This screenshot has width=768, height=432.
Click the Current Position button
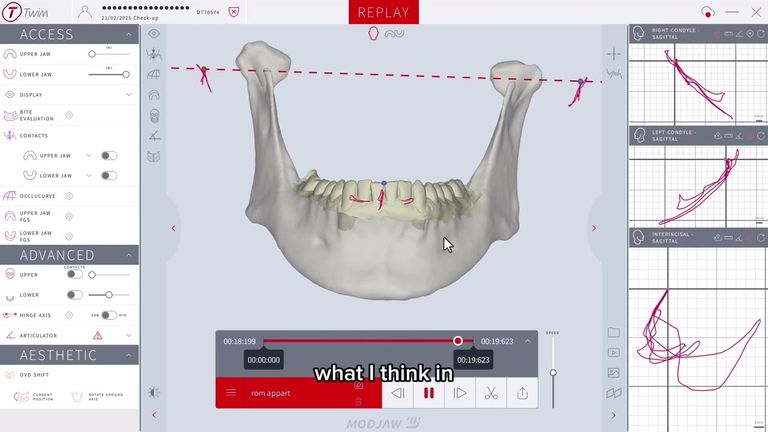(x=34, y=396)
